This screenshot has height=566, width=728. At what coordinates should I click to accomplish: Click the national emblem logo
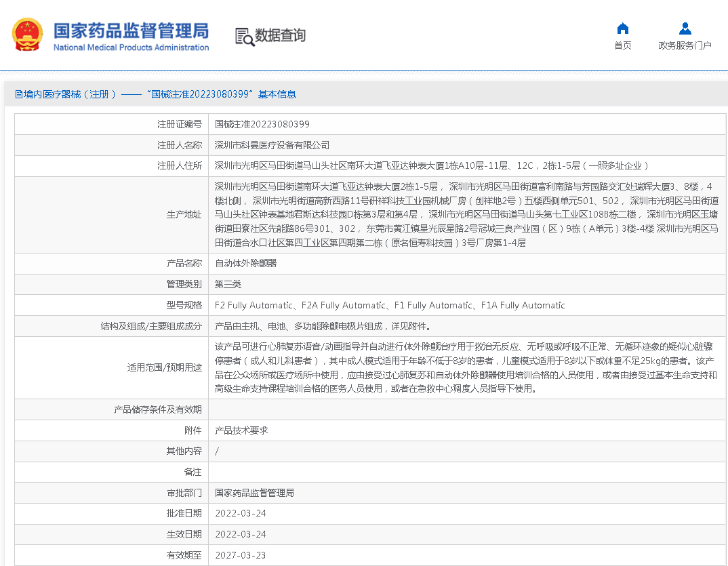28,35
